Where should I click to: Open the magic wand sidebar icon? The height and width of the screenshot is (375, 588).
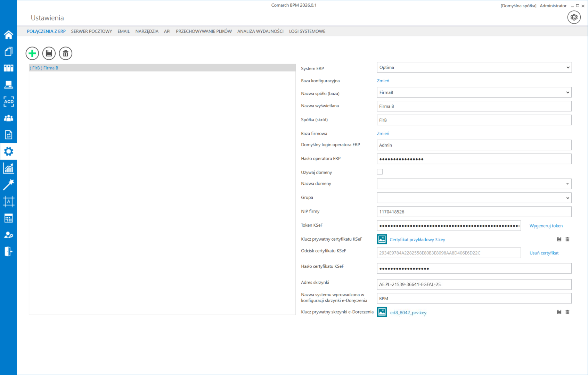8,185
